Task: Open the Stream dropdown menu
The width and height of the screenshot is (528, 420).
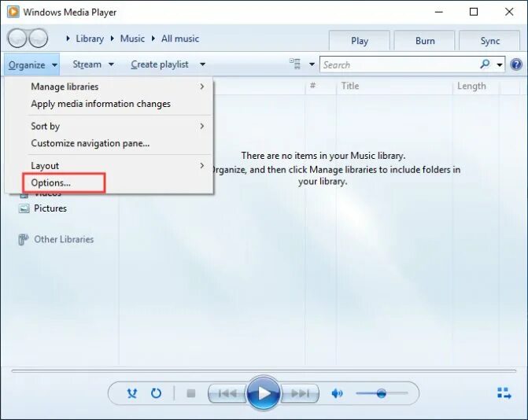Action: (x=94, y=64)
